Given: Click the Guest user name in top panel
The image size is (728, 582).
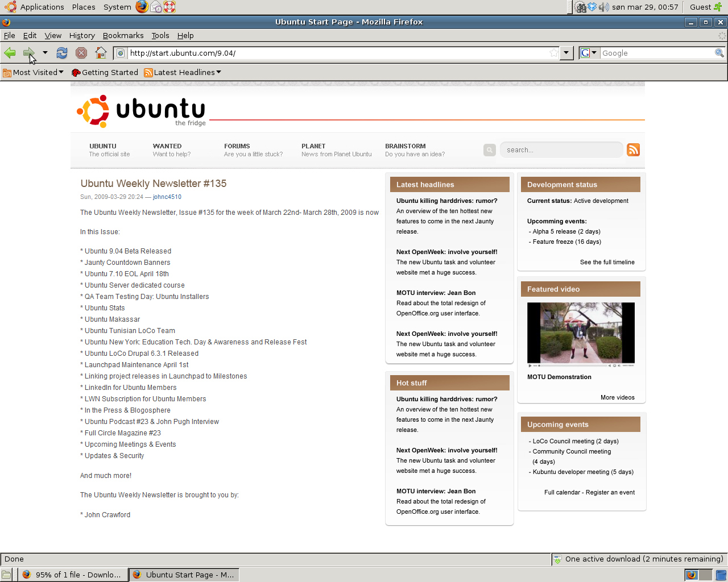Looking at the screenshot, I should 700,7.
